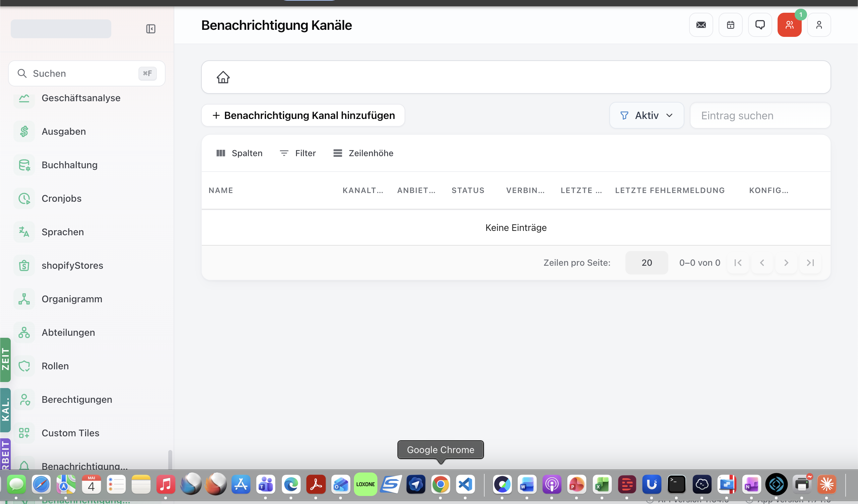Add Benachrichtigung Kanal hinzufügen
This screenshot has width=858, height=504.
pyautogui.click(x=303, y=115)
